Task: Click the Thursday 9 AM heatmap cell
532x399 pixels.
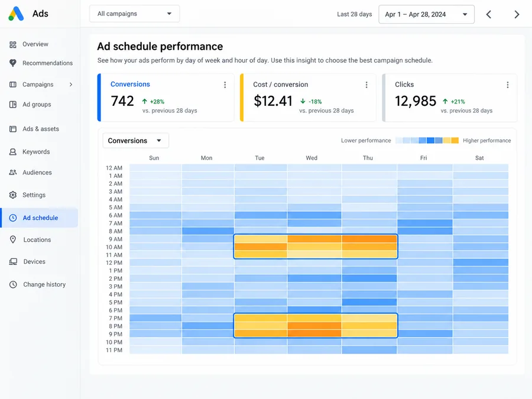Action: pos(369,239)
